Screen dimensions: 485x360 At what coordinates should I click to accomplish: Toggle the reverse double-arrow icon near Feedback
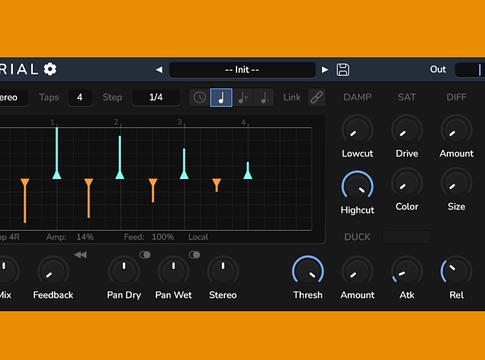click(x=81, y=255)
